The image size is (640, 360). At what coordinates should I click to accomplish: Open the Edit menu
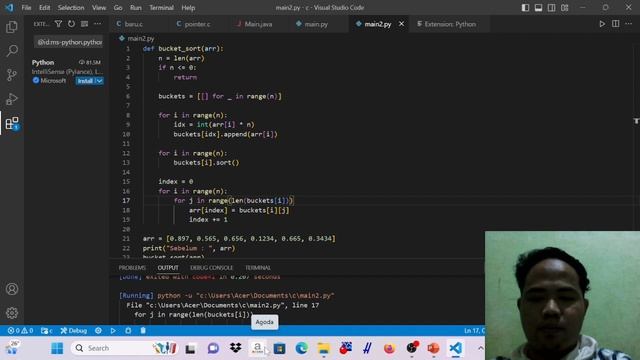pos(44,8)
